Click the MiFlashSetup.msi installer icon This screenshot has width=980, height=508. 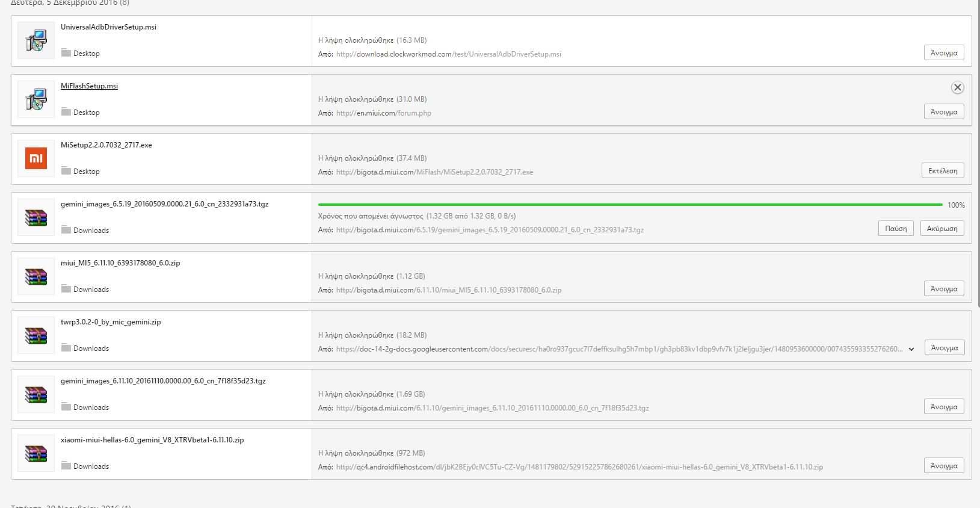[x=36, y=100]
